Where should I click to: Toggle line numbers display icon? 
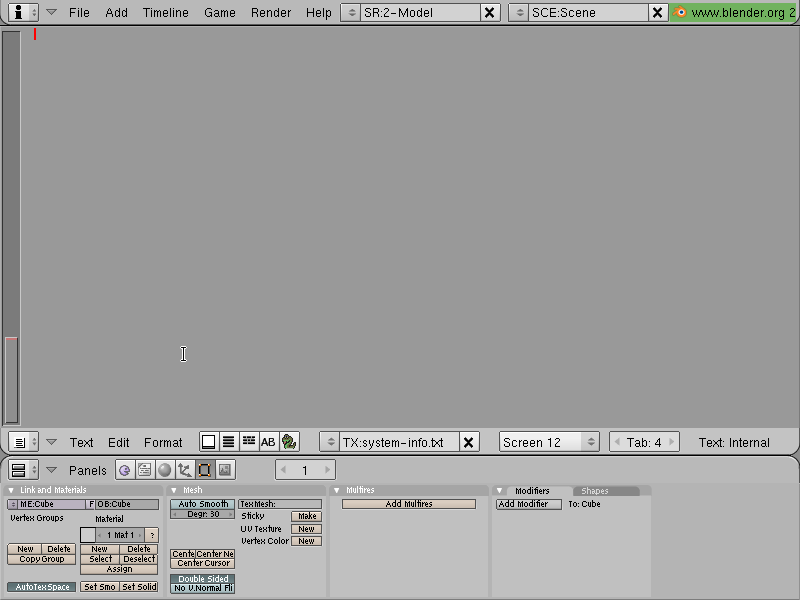(228, 442)
